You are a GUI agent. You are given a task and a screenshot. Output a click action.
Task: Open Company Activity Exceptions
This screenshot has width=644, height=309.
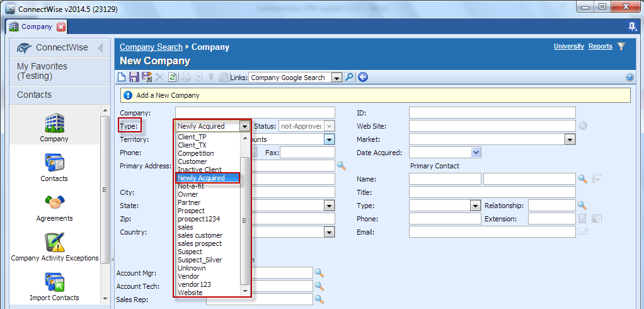(x=55, y=247)
